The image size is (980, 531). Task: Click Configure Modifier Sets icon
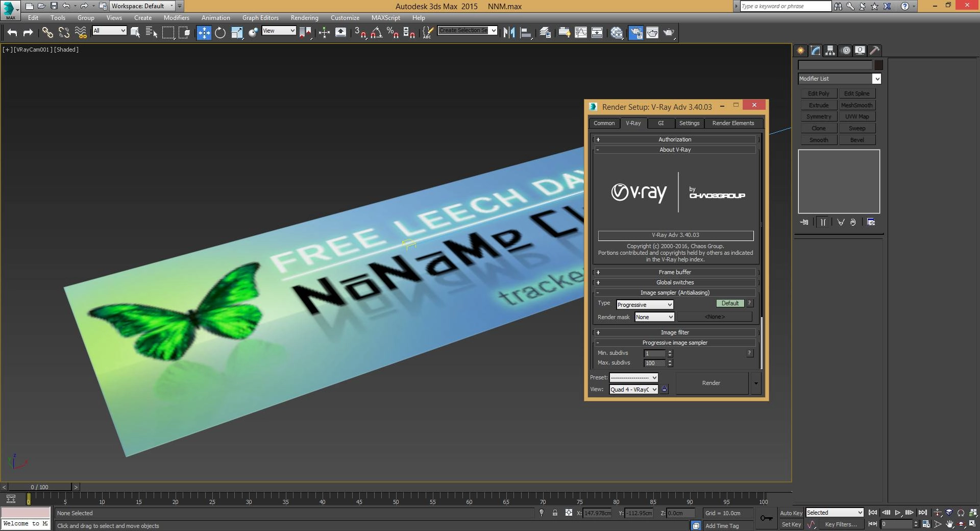coord(871,222)
